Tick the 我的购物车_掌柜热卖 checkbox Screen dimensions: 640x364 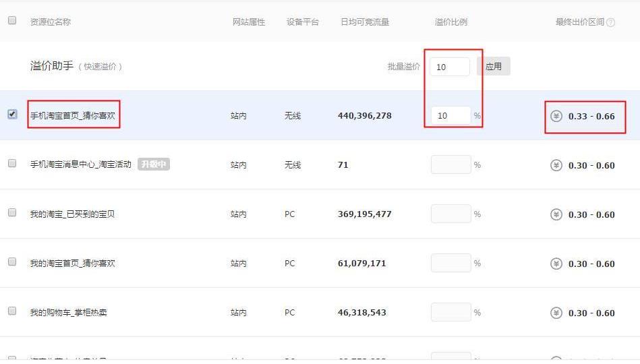click(12, 311)
